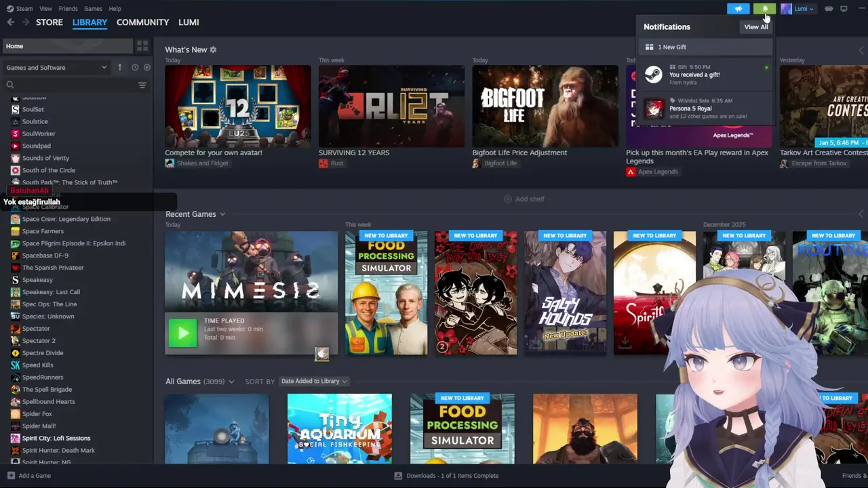The height and width of the screenshot is (488, 868).
Task: Click the Downloads status icon
Action: (398, 476)
